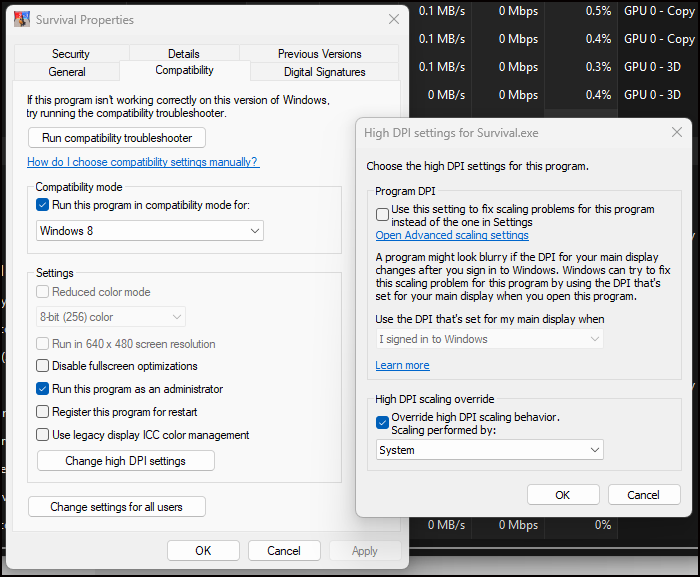Close the High DPI settings dialog
Screen dimensions: 700x577
(677, 132)
